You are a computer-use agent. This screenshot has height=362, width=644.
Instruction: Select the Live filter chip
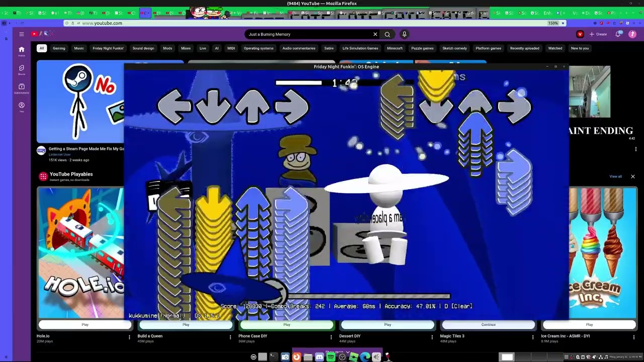[203, 48]
